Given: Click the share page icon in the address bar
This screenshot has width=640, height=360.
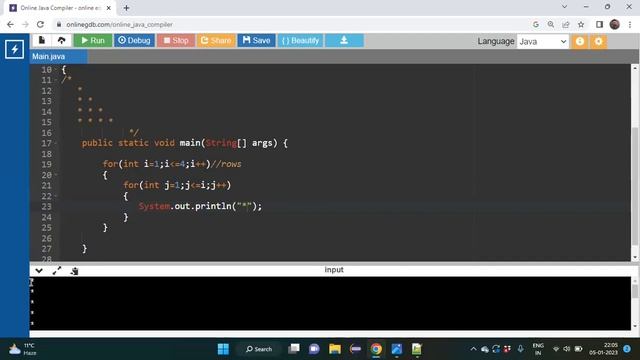Looking at the screenshot, I should (x=566, y=24).
